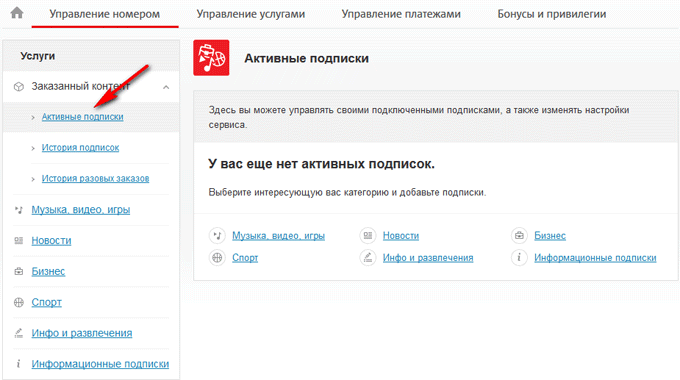Open the Управление услугами tab

[x=251, y=14]
